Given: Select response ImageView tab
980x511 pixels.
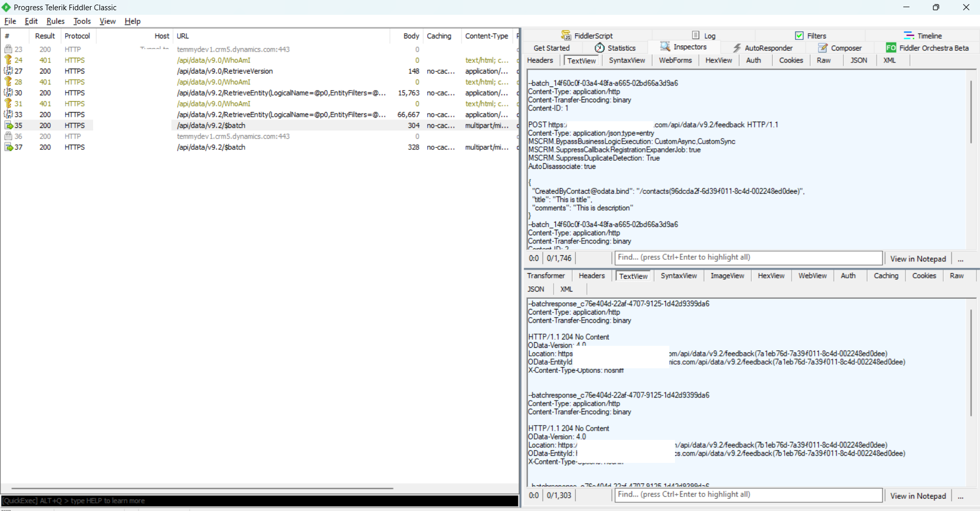Looking at the screenshot, I should coord(727,275).
